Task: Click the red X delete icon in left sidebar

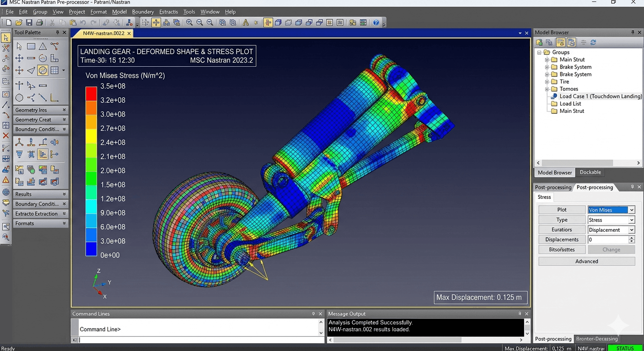Action: [x=6, y=136]
